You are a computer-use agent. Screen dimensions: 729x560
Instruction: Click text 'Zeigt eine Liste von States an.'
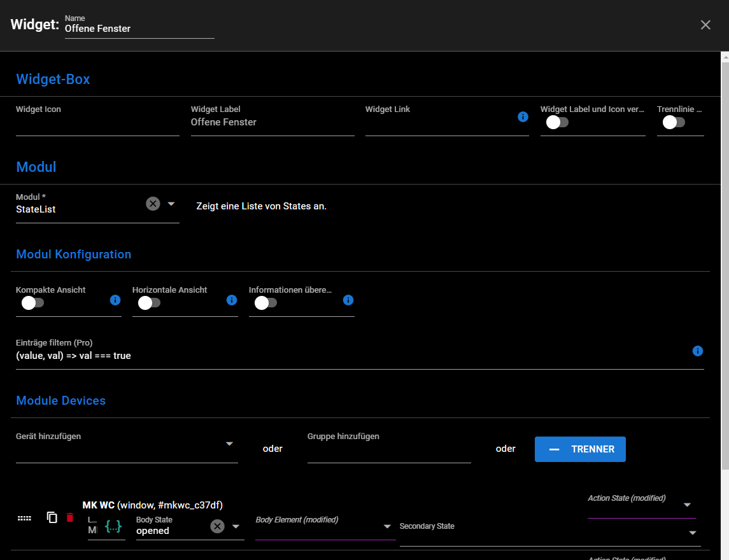tap(261, 206)
